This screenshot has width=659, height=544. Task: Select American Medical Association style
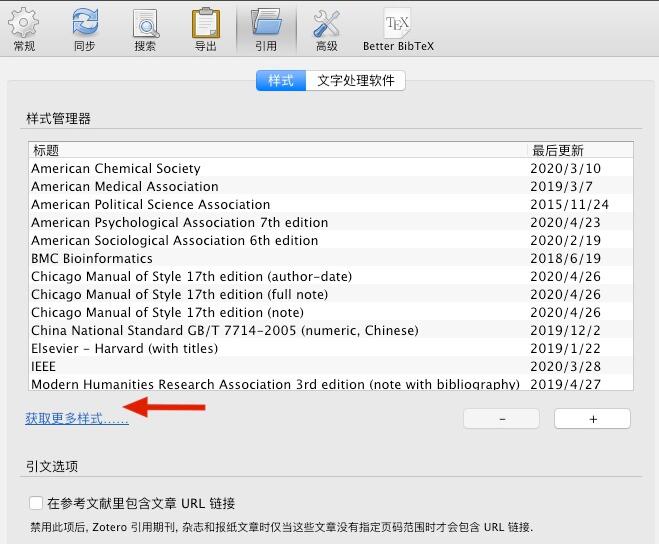[331, 186]
